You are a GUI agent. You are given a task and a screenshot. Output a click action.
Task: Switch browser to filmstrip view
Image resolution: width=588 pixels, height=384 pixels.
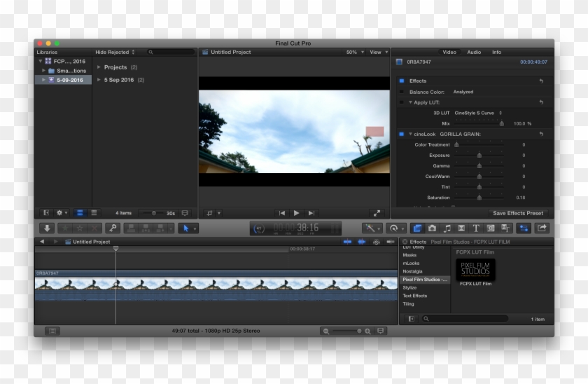tap(80, 213)
